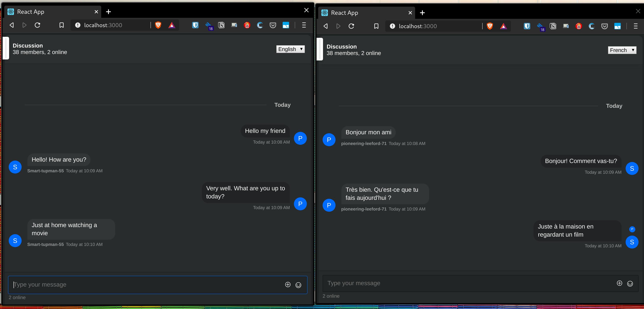Click the attachment icon in left chat
The height and width of the screenshot is (309, 644).
(x=287, y=284)
